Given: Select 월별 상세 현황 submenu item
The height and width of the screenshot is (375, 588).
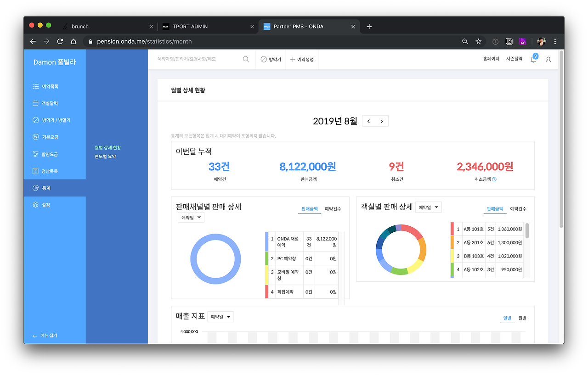Looking at the screenshot, I should click(x=108, y=148).
